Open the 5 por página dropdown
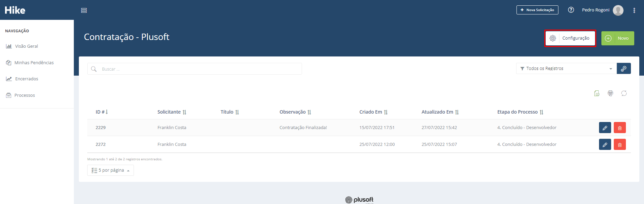The height and width of the screenshot is (204, 644). (x=110, y=170)
